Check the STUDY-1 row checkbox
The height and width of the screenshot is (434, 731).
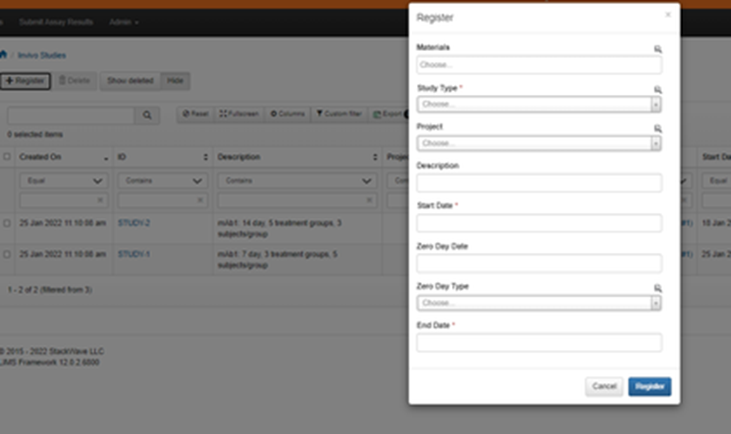click(7, 255)
